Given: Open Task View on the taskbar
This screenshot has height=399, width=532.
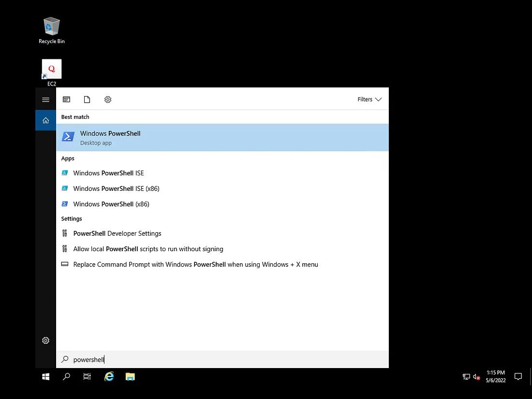Looking at the screenshot, I should coord(87,377).
